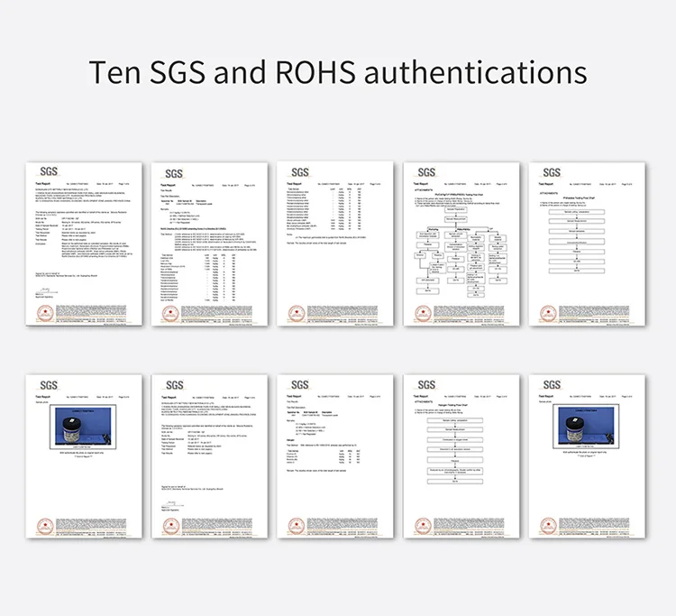Open the bottom-row report cover page with signature
Screen dimensions: 676x616
[x=209, y=456]
